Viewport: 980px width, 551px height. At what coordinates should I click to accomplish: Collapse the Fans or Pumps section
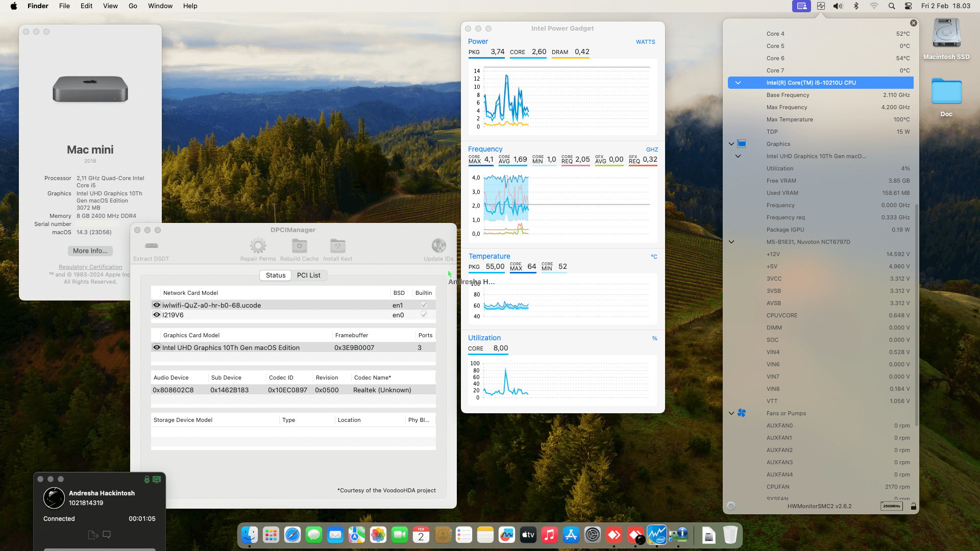click(731, 413)
